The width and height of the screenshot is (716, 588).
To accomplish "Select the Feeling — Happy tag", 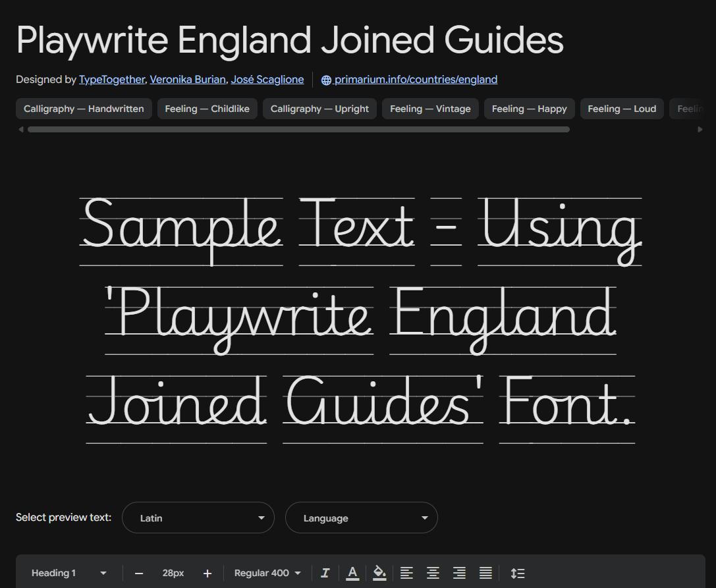I will [x=529, y=109].
